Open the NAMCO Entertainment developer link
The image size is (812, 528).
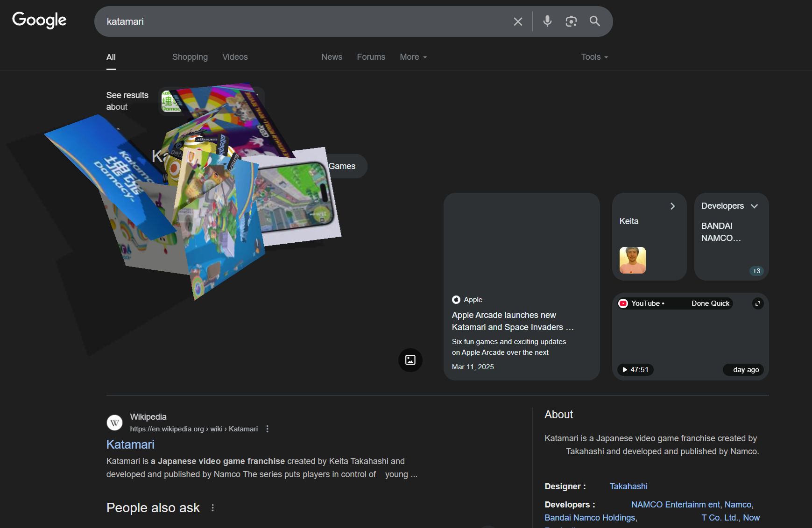(x=676, y=505)
